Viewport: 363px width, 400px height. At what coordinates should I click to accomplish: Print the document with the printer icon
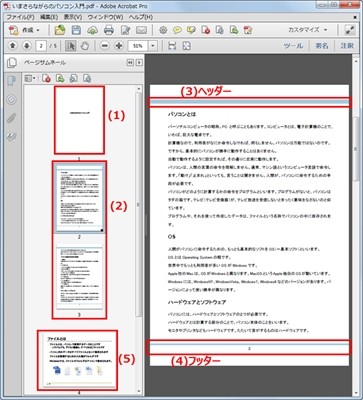[x=109, y=30]
